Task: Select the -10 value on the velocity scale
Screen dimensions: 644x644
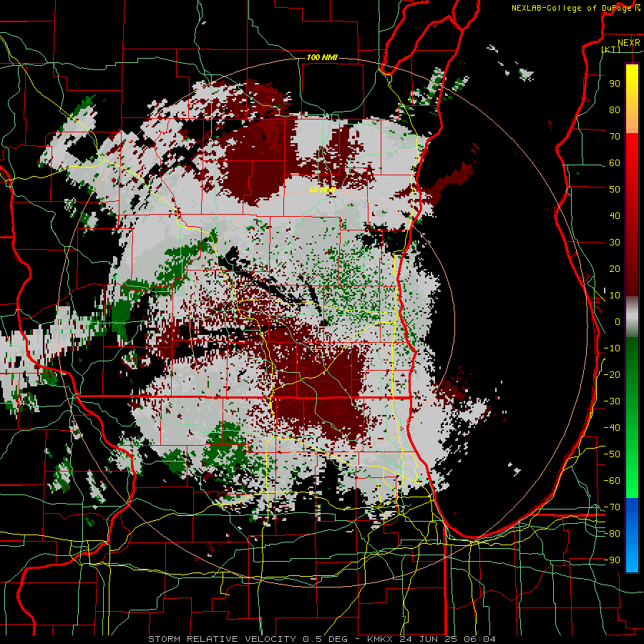Action: (x=612, y=348)
